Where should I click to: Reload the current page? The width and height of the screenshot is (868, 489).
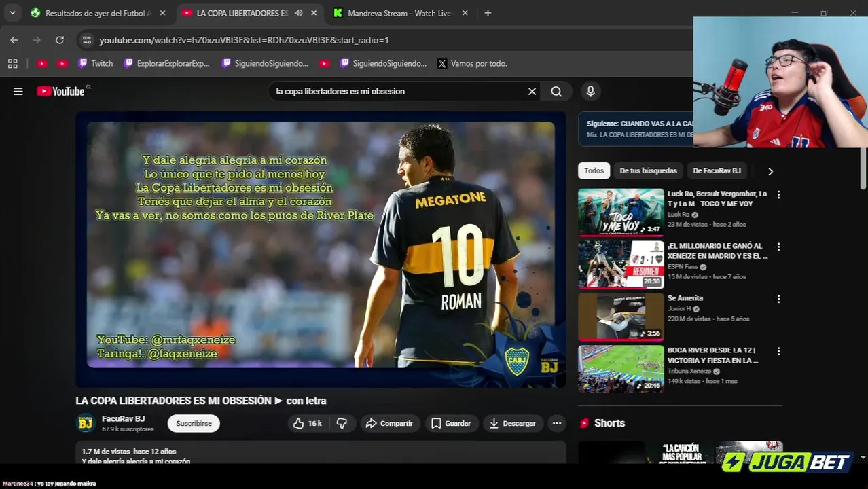[60, 40]
